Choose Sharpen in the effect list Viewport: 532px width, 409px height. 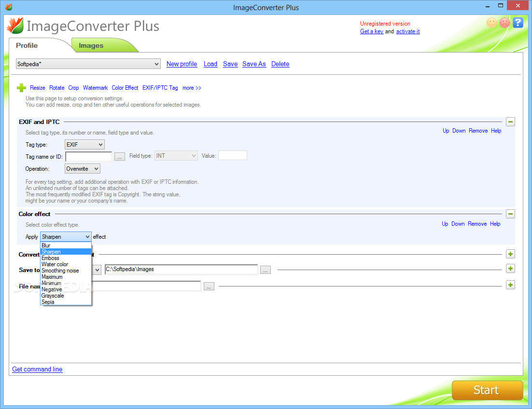pyautogui.click(x=66, y=252)
